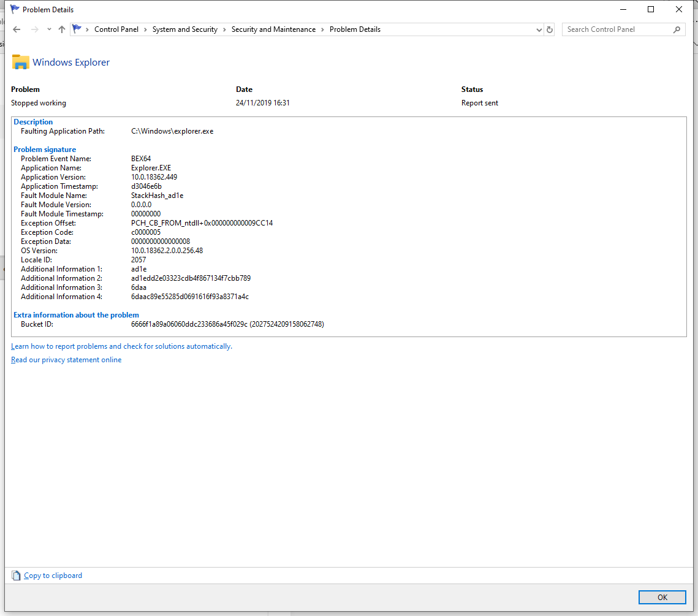The height and width of the screenshot is (616, 698).
Task: Select the application version 10.0.18362.449
Action: 154,177
